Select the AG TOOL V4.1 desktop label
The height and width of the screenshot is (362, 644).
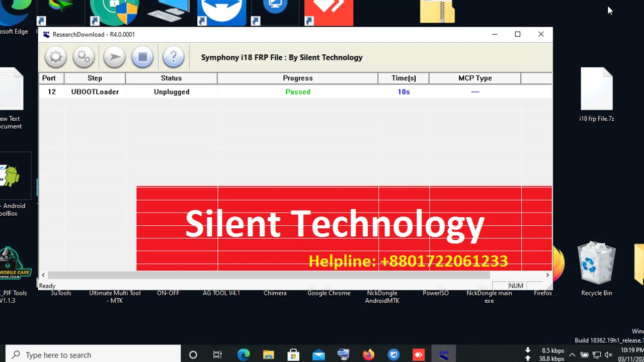click(x=221, y=293)
